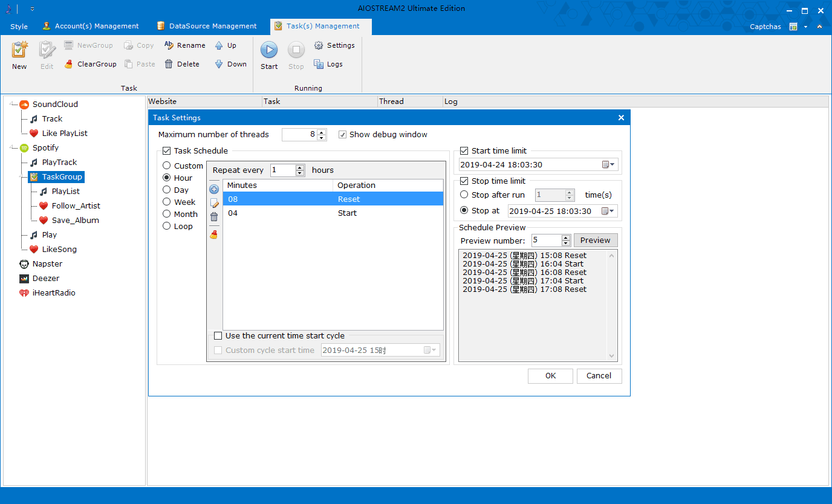
Task: Increase Maximum number of threads with the spinner
Action: [x=322, y=131]
